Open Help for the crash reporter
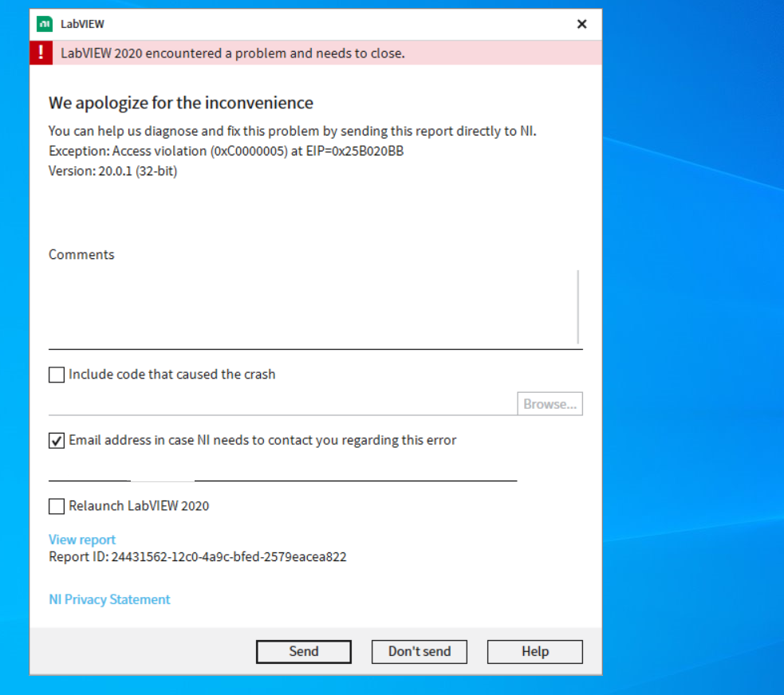The image size is (784, 695). click(x=535, y=651)
